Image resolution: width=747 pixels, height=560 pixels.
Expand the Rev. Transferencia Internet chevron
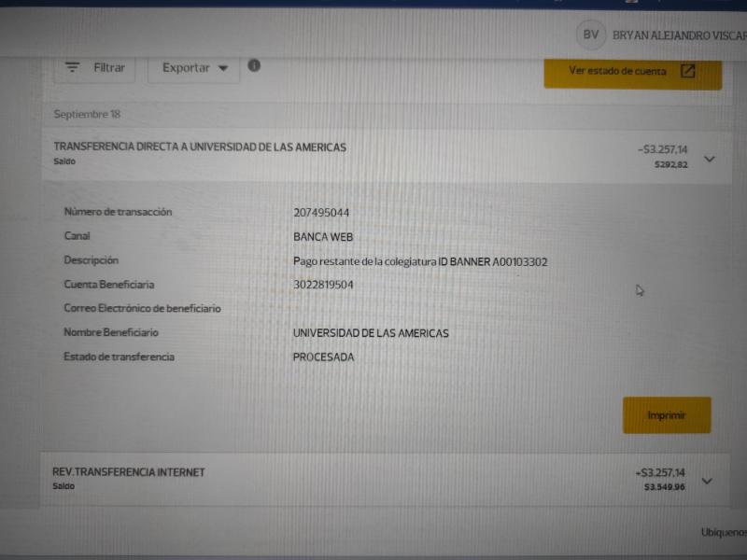pos(707,481)
